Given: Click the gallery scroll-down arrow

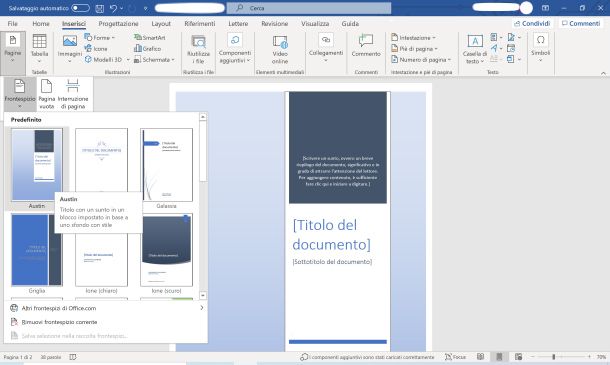Looking at the screenshot, I should point(203,295).
